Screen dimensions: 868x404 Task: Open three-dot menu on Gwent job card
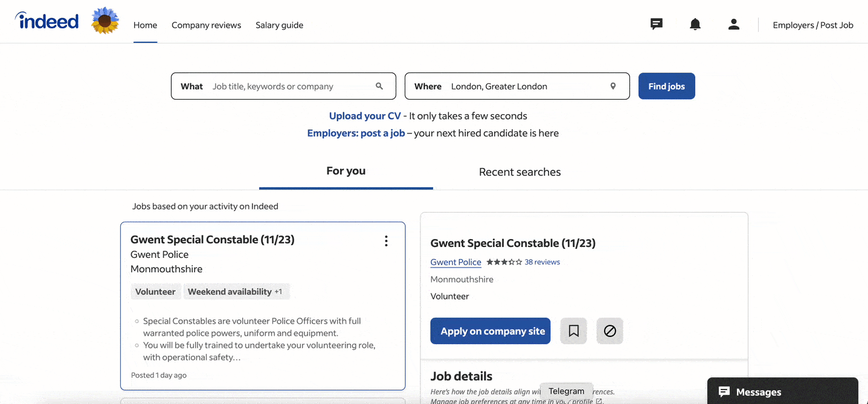click(x=386, y=242)
